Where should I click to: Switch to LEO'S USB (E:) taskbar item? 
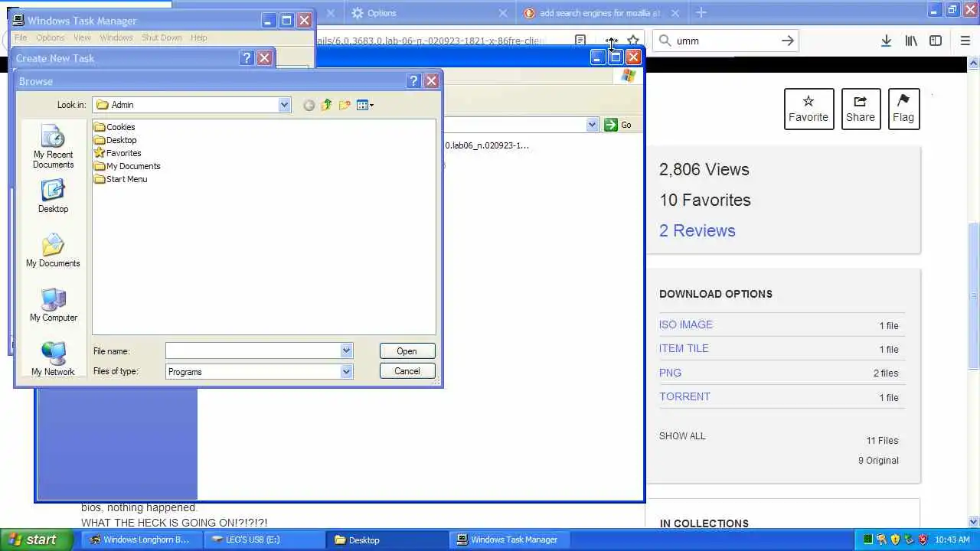(x=263, y=540)
